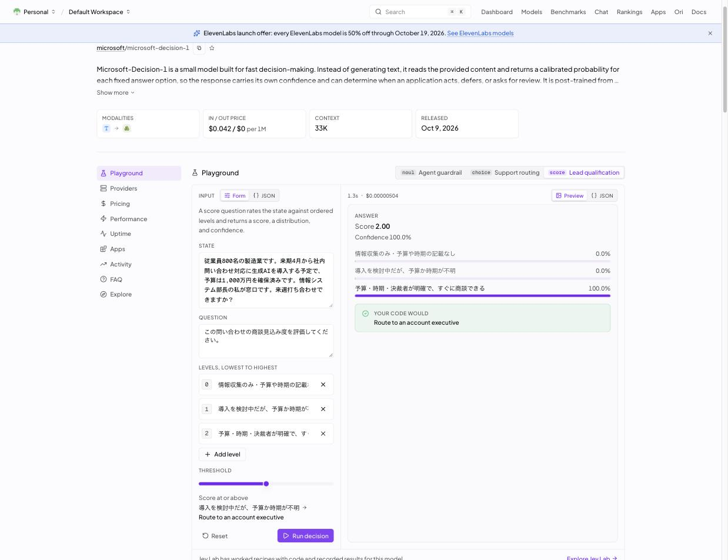Open the Performance section

(x=139, y=219)
